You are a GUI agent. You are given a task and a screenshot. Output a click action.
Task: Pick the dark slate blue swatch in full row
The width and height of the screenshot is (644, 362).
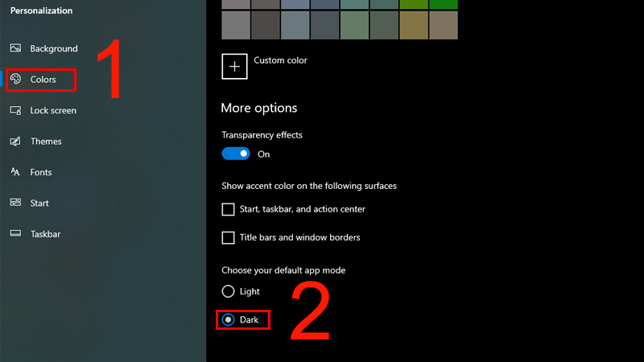tap(324, 25)
